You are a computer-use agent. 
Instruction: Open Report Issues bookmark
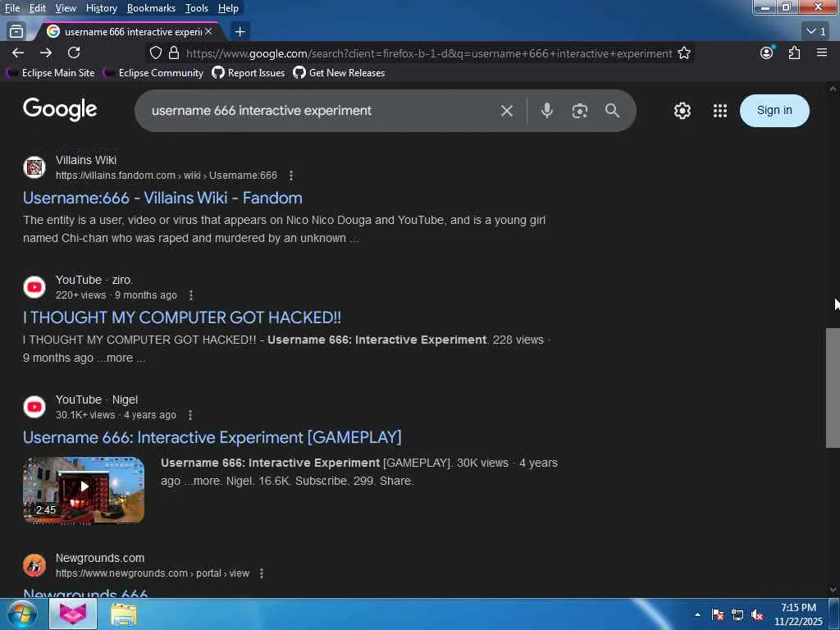(249, 73)
